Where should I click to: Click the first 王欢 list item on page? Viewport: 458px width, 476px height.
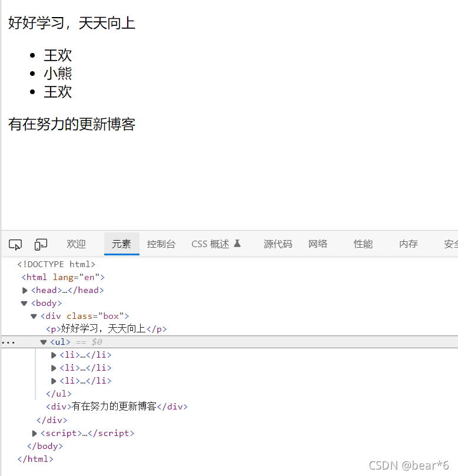point(58,55)
